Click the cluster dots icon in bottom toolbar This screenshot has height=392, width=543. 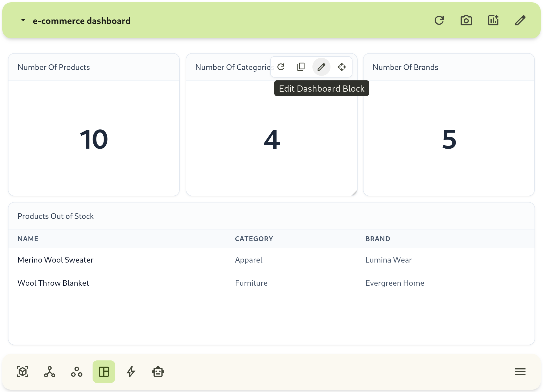pyautogui.click(x=77, y=372)
